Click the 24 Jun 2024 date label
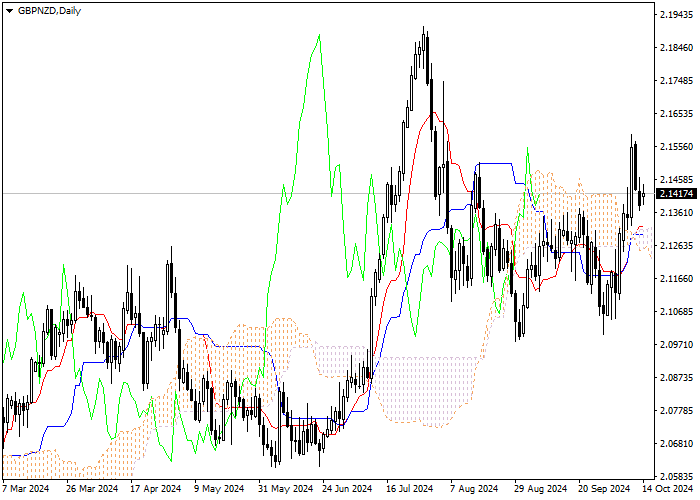 [347, 489]
